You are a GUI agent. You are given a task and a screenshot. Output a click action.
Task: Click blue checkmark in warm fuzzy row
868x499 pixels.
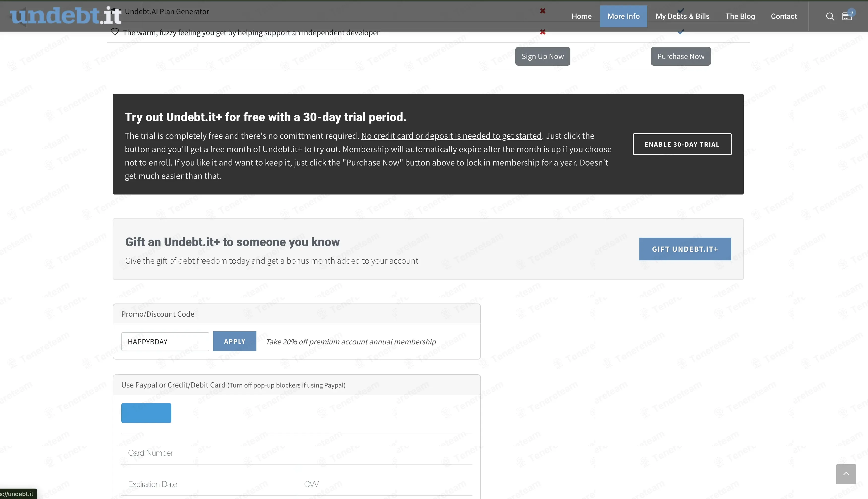click(681, 31)
